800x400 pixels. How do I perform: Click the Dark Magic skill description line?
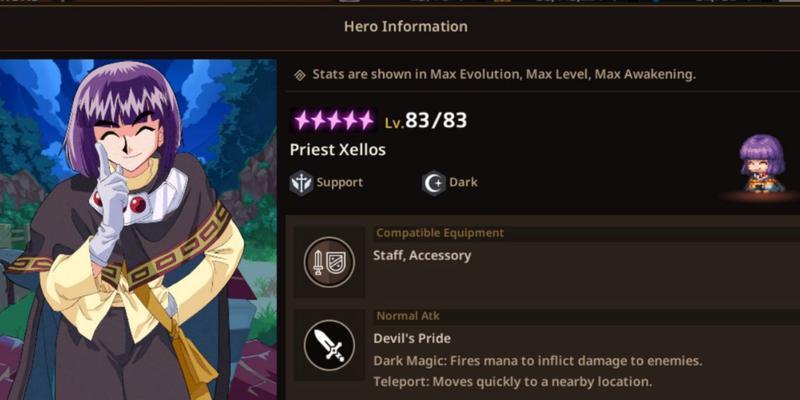(538, 361)
